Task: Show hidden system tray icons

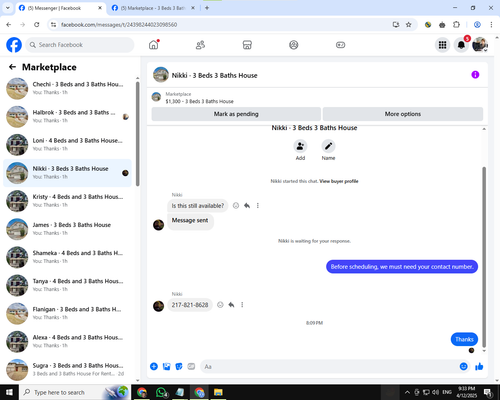Action: [x=407, y=392]
